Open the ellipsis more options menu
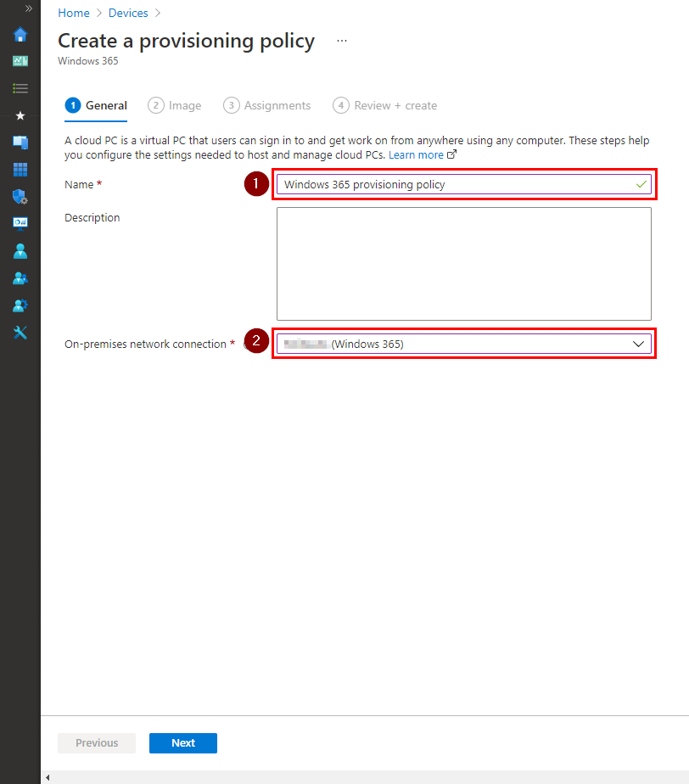The height and width of the screenshot is (784, 689). coord(342,41)
